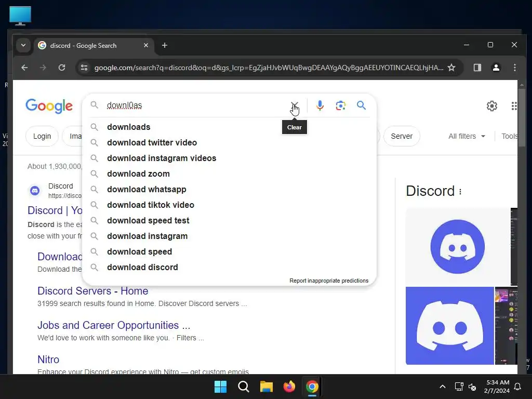Open Chrome profile menu
532x399 pixels.
pos(496,68)
